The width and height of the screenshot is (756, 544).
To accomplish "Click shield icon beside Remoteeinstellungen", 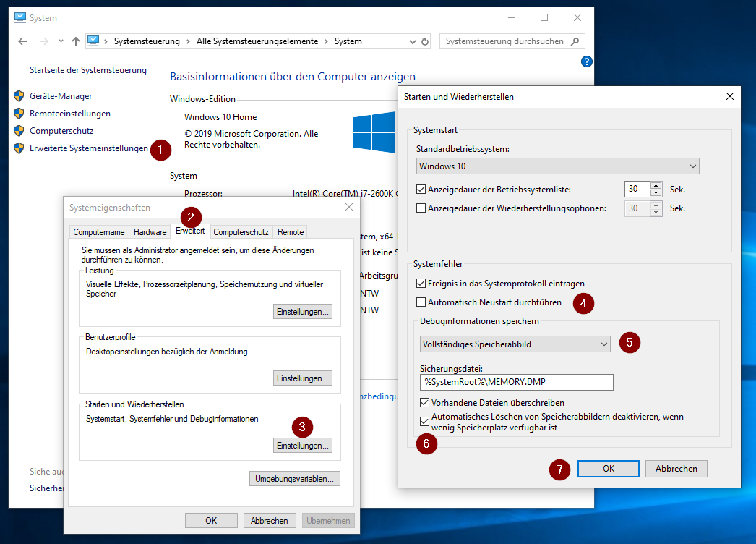I will (x=19, y=114).
